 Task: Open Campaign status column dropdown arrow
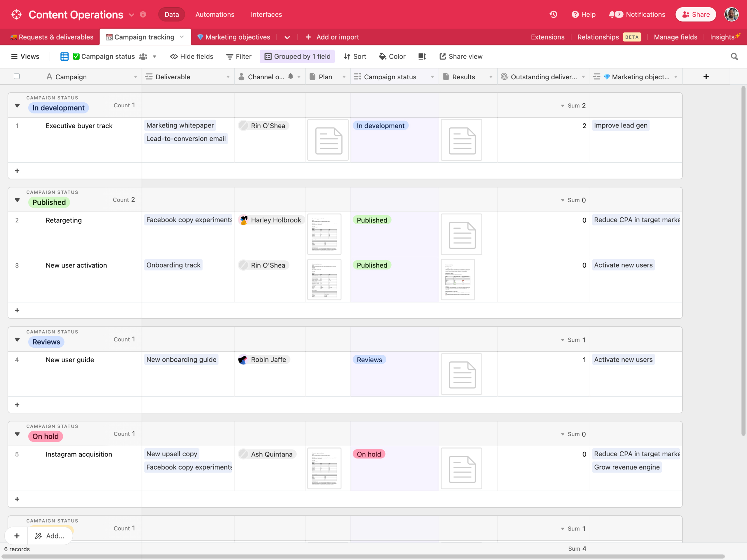tap(432, 77)
